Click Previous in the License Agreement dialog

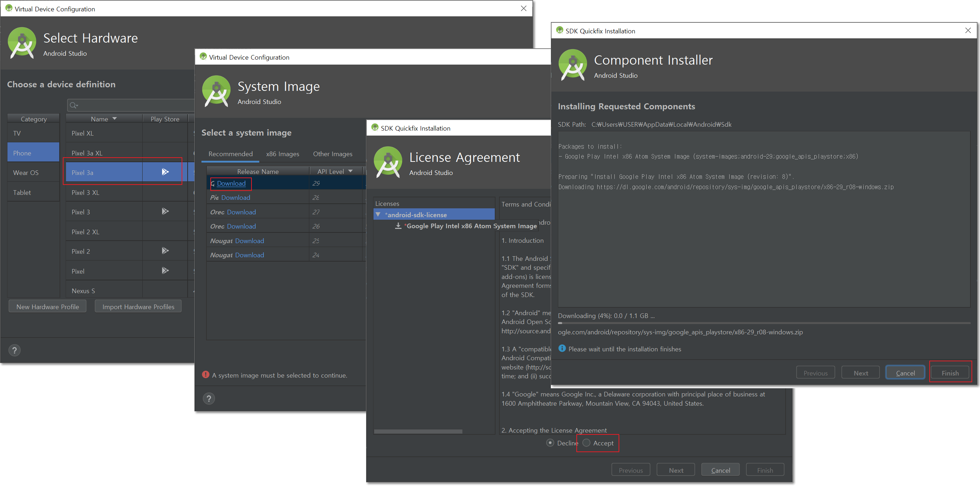631,470
